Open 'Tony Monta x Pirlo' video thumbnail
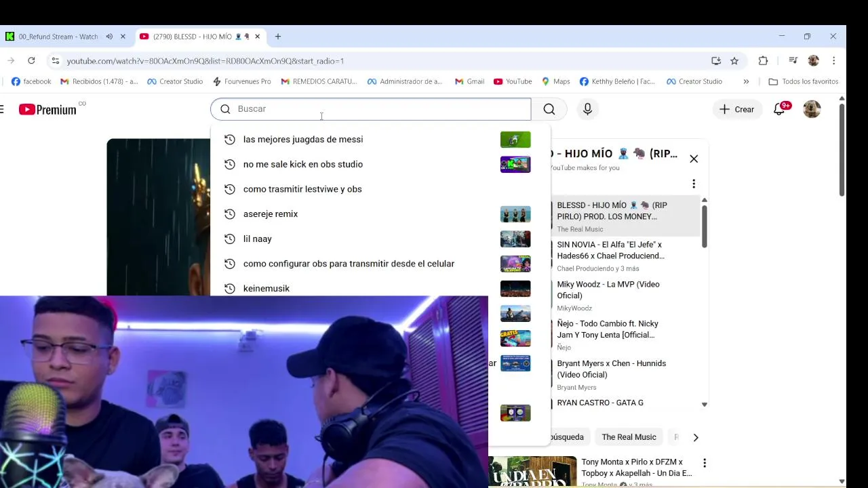 532,472
